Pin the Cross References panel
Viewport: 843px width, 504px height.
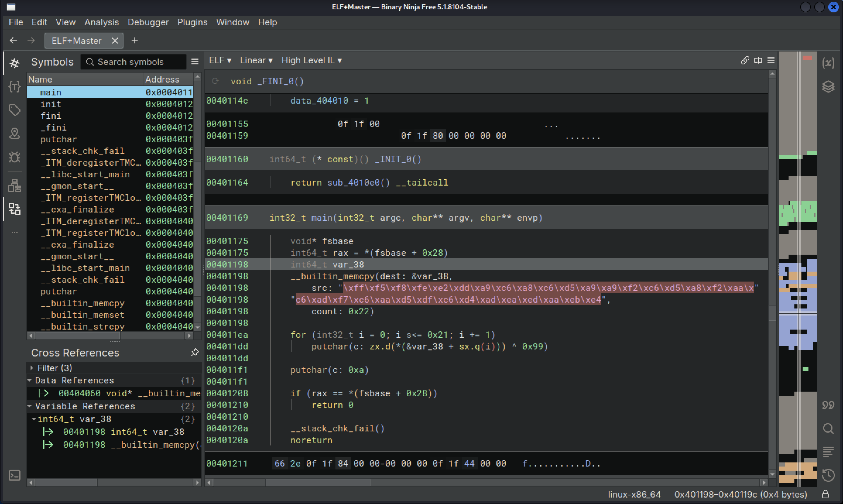(195, 352)
